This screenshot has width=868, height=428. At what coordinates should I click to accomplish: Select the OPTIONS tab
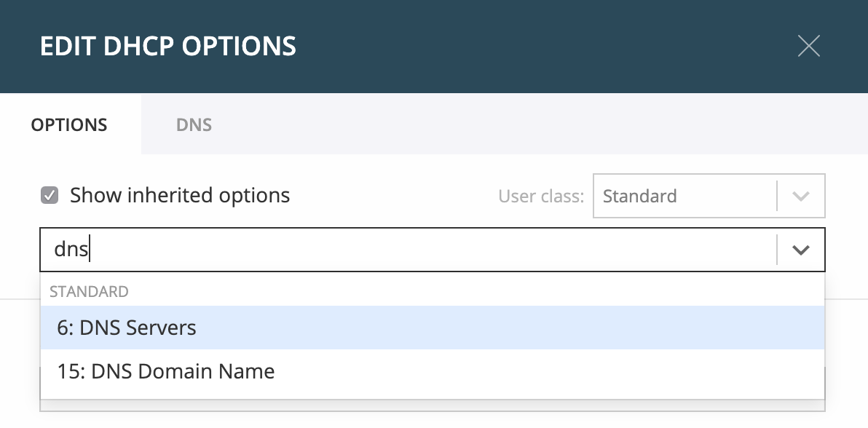pos(69,124)
